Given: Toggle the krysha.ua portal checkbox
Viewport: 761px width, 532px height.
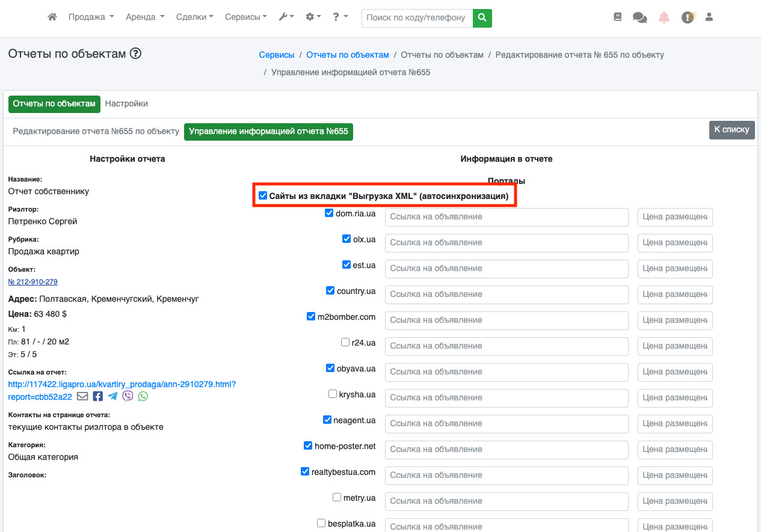Looking at the screenshot, I should tap(333, 394).
